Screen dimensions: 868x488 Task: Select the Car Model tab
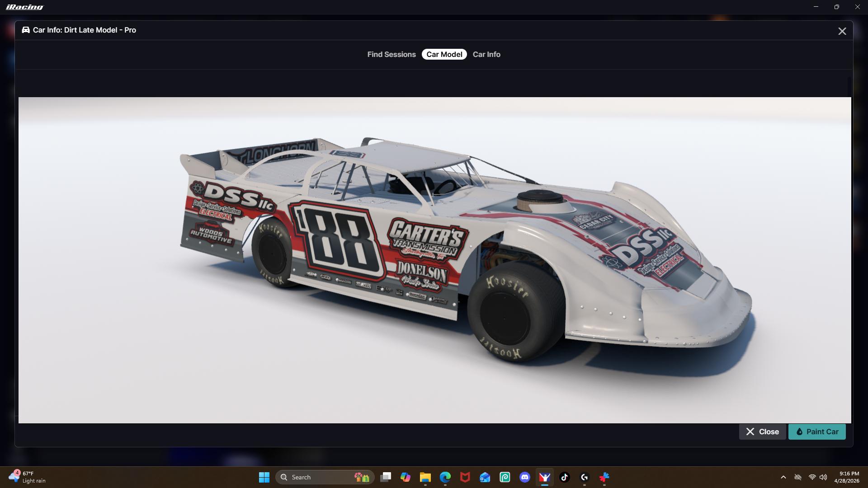[444, 54]
